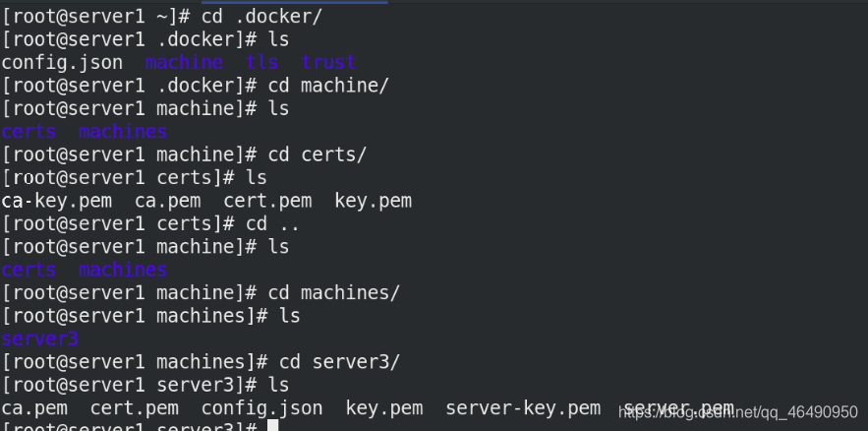The image size is (868, 431).
Task: Click the 'tls' directory name
Action: pyautogui.click(x=261, y=63)
